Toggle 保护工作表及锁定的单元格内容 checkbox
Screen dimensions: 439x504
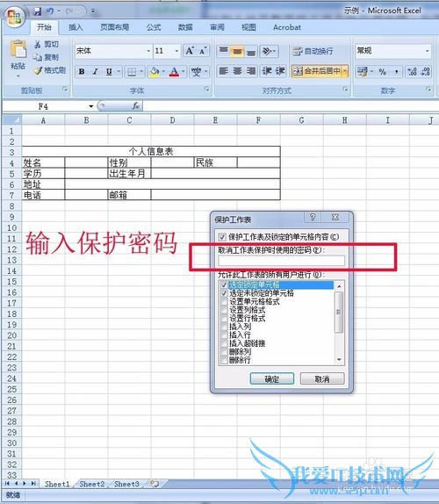click(x=222, y=237)
